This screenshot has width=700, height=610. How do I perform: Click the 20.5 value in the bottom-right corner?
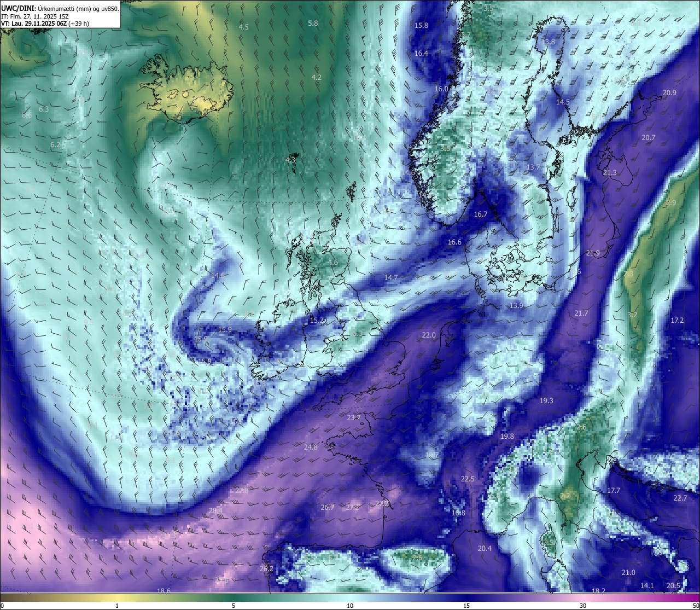pyautogui.click(x=673, y=585)
